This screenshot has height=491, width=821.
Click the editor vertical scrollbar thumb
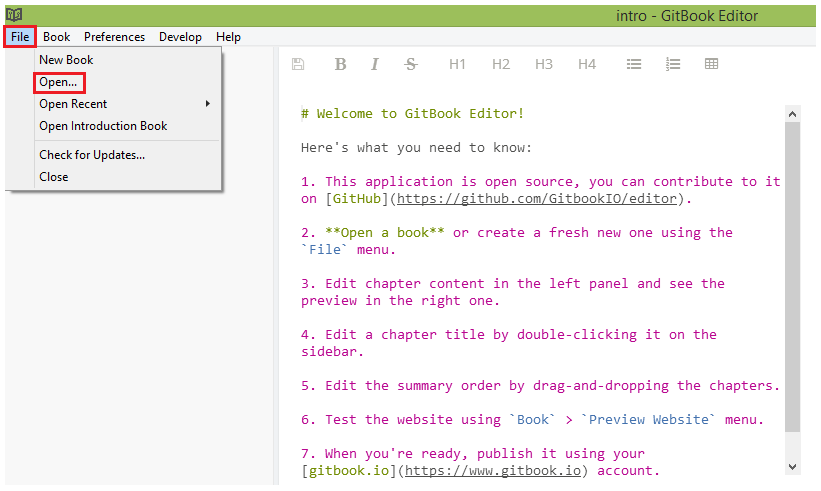click(792, 276)
